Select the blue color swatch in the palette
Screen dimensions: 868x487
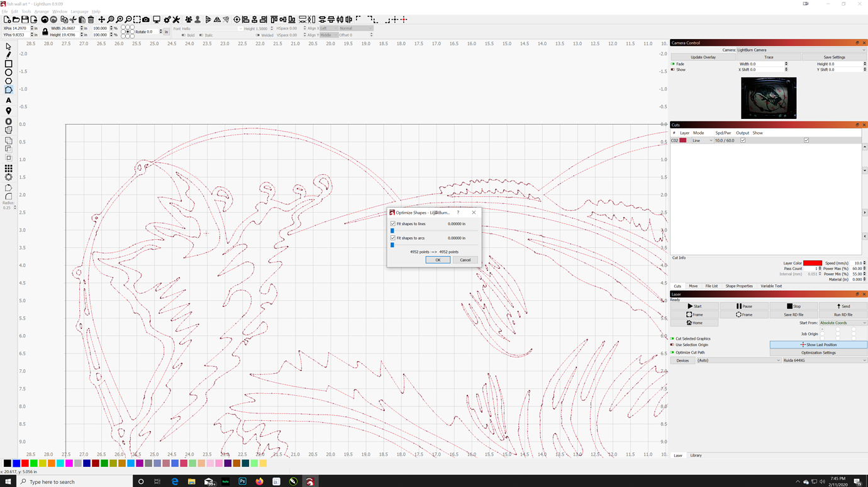pos(17,462)
